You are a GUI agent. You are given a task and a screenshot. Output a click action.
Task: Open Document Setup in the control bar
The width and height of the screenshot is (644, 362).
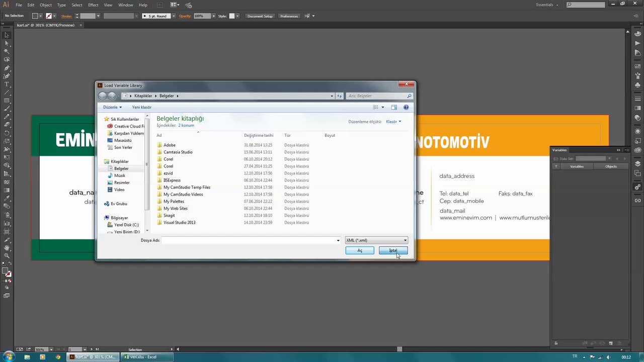click(x=260, y=16)
